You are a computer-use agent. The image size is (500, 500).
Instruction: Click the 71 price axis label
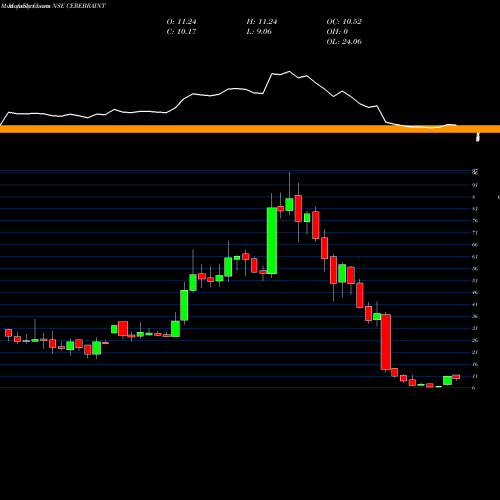pyautogui.click(x=475, y=233)
